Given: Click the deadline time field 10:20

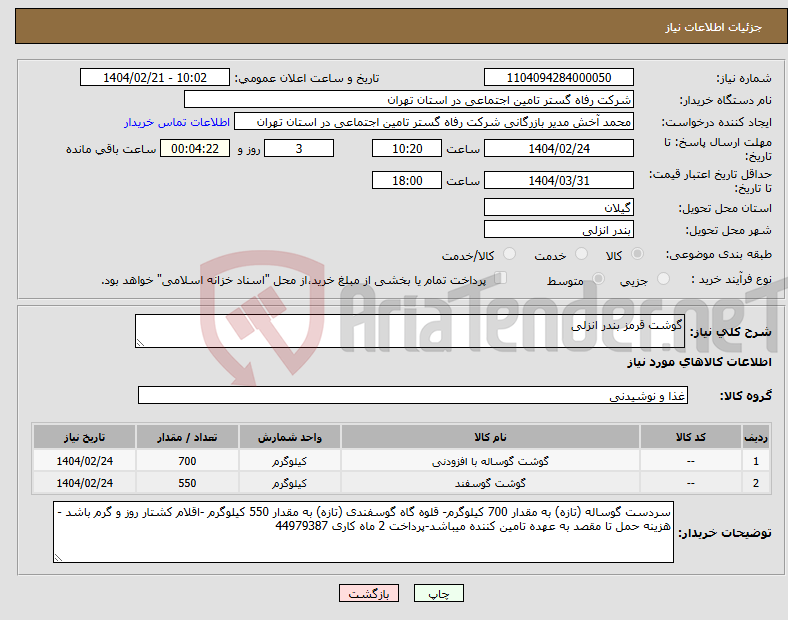Looking at the screenshot, I should [x=407, y=148].
